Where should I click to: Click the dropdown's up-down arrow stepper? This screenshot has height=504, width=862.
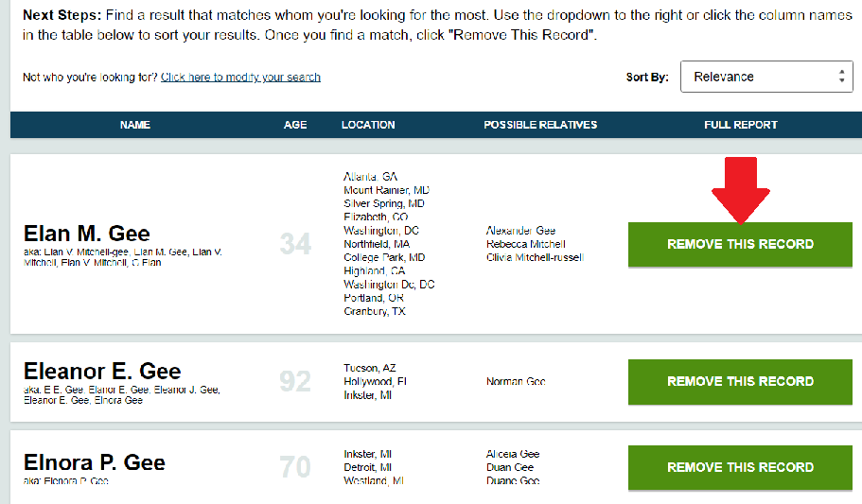[841, 77]
